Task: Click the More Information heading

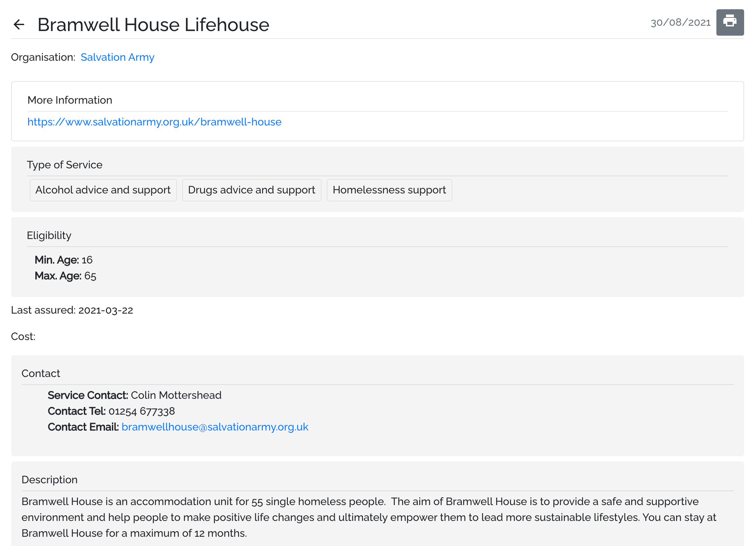Action: click(70, 100)
